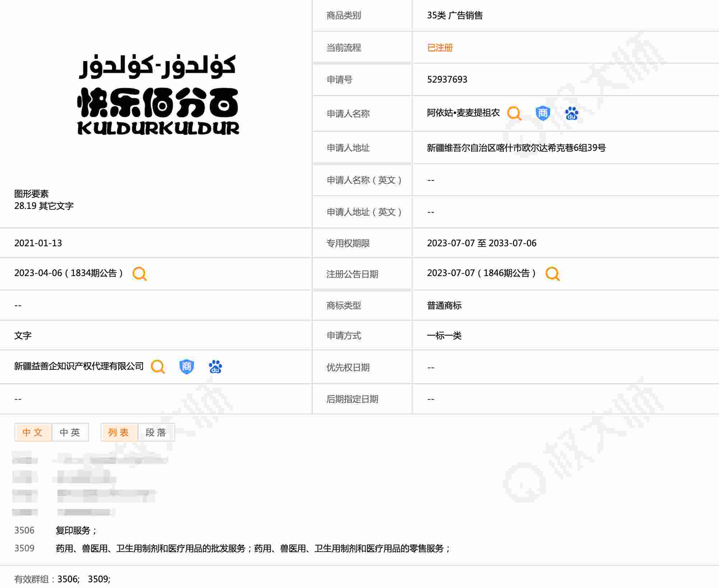Click the orange 已注册 status text
The height and width of the screenshot is (588, 719).
pos(440,48)
